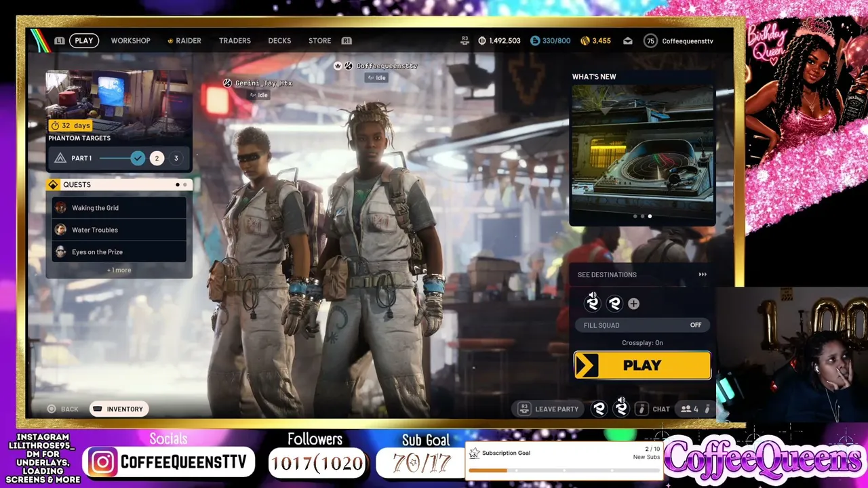Screen dimensions: 868x488
Task: Click the Quests diamond header icon
Action: (54, 184)
